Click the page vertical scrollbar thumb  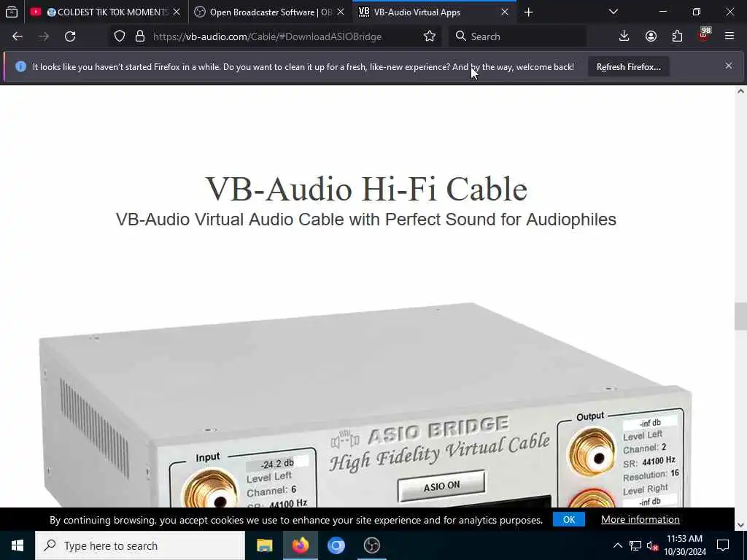tap(740, 316)
